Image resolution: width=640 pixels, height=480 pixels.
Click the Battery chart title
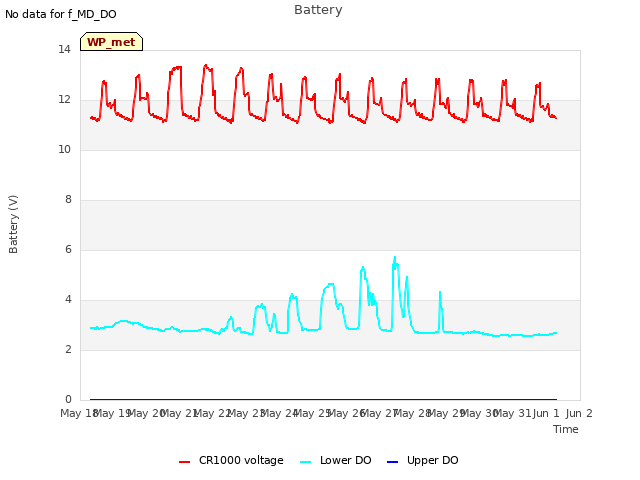click(x=318, y=10)
